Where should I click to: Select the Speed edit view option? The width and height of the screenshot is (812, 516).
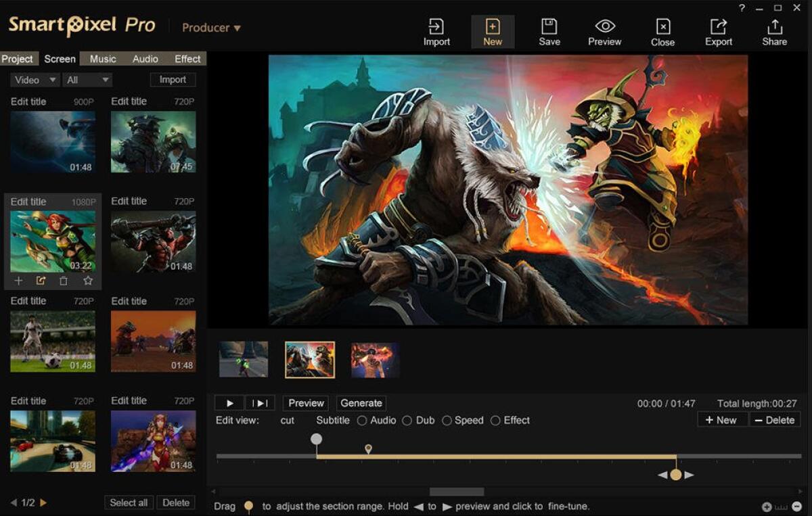point(447,420)
